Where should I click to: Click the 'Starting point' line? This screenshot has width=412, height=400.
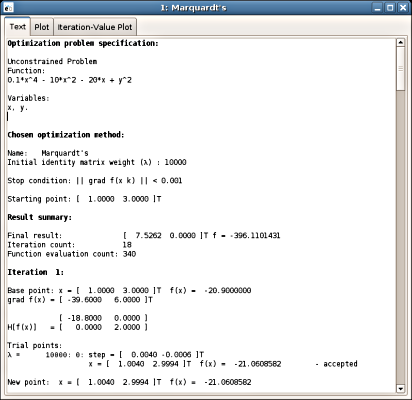[x=84, y=199]
